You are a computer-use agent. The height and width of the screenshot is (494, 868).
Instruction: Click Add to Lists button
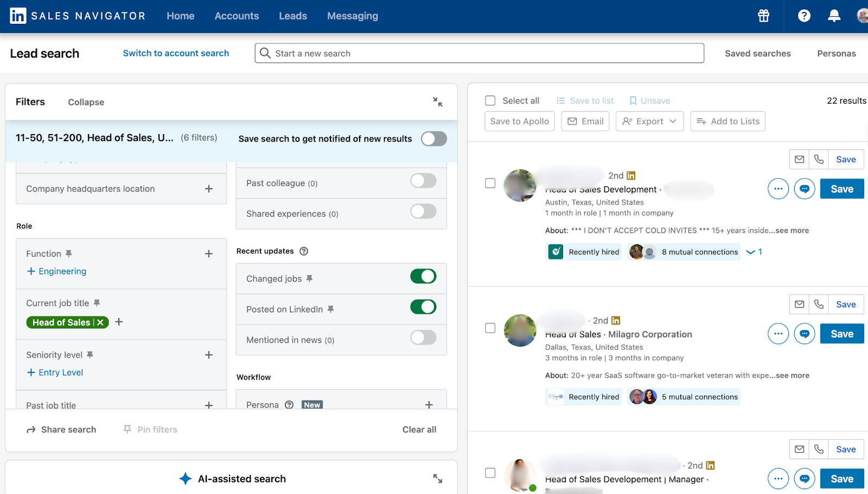pyautogui.click(x=728, y=121)
